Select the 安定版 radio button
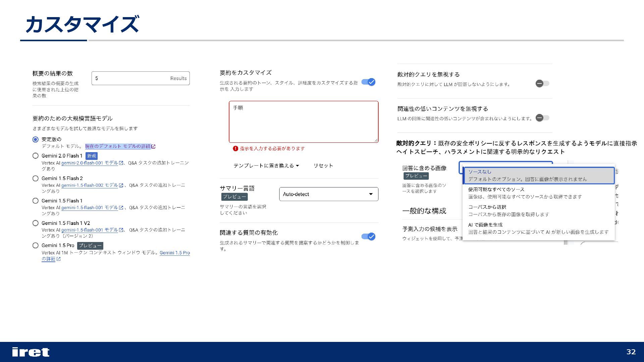This screenshot has height=362, width=644. [36, 139]
